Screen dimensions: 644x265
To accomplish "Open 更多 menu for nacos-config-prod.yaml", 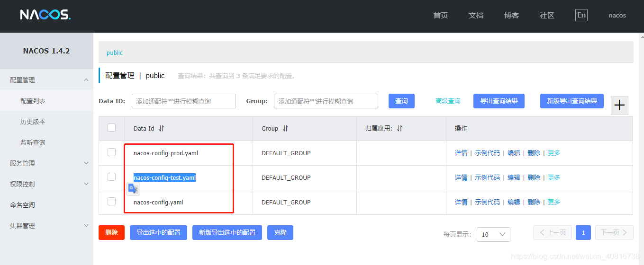I will (x=554, y=153).
